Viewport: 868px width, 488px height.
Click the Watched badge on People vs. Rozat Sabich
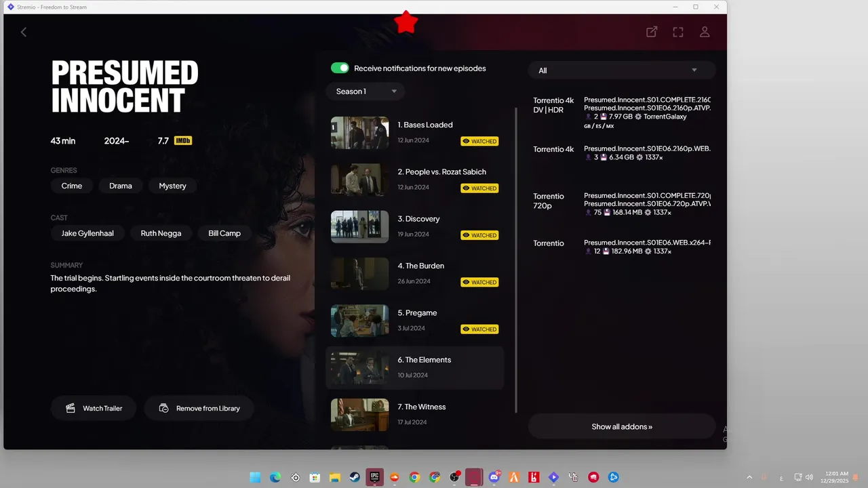tap(479, 188)
